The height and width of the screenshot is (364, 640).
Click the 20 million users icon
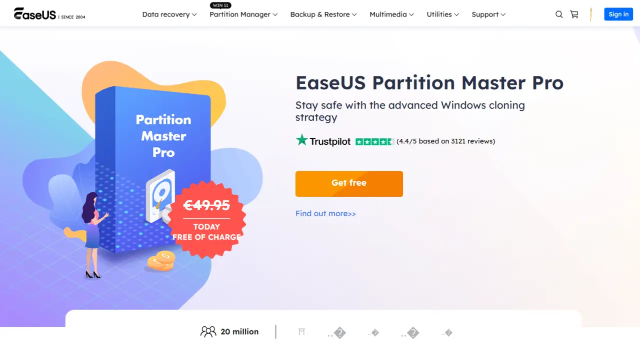208,332
